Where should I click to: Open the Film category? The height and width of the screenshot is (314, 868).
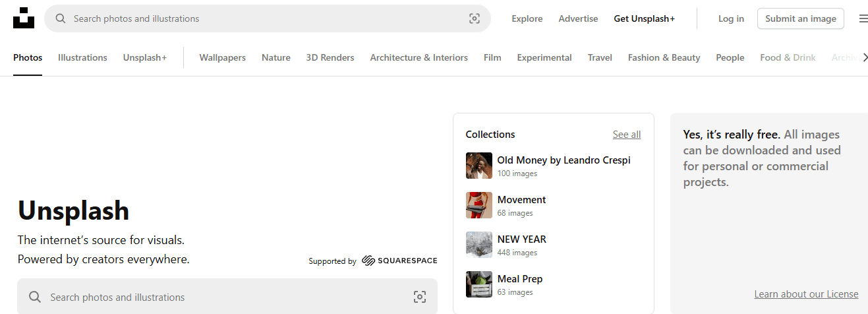492,57
